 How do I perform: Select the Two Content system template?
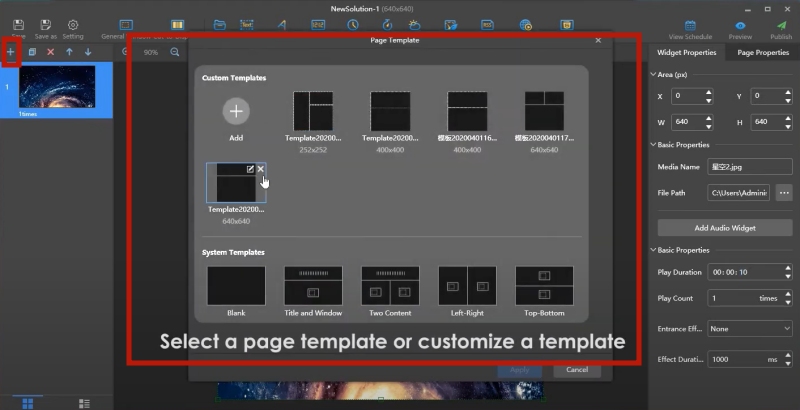[390, 286]
